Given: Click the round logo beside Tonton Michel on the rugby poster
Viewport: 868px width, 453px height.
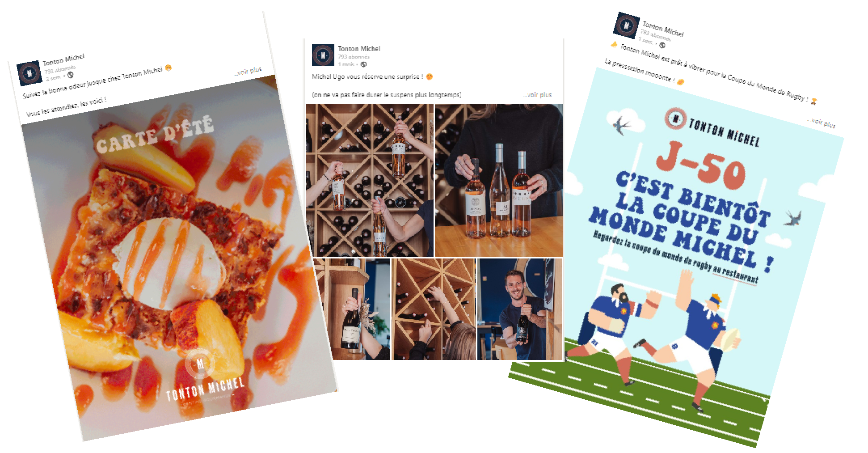Looking at the screenshot, I should point(675,119).
